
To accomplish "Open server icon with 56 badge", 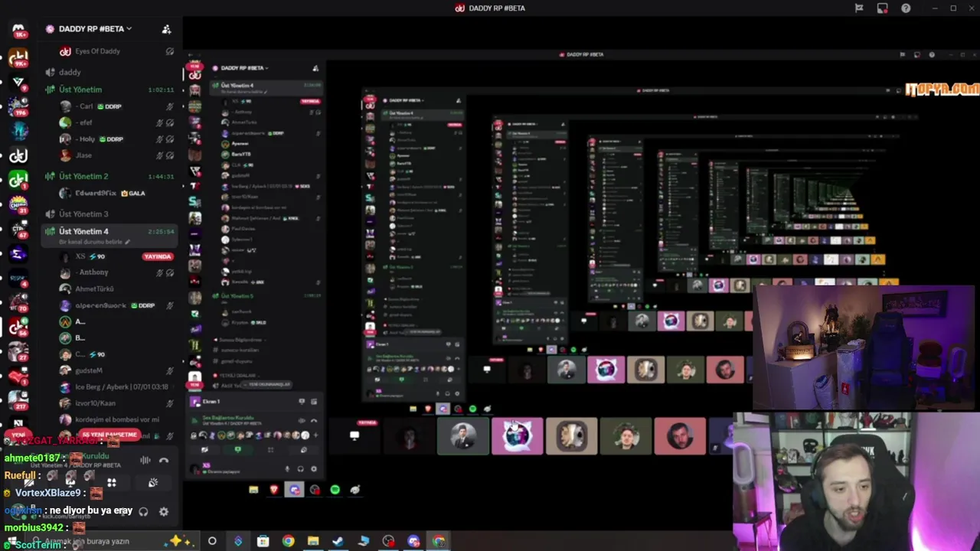I will click(x=18, y=328).
